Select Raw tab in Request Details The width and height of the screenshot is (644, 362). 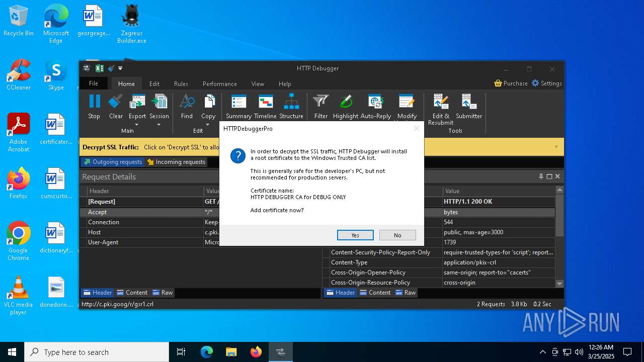pos(162,293)
